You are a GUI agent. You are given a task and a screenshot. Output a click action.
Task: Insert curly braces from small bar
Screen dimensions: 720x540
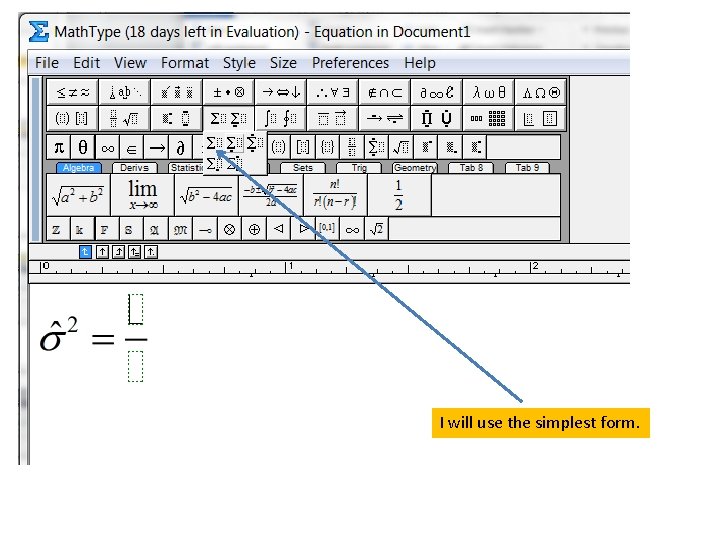tap(327, 147)
